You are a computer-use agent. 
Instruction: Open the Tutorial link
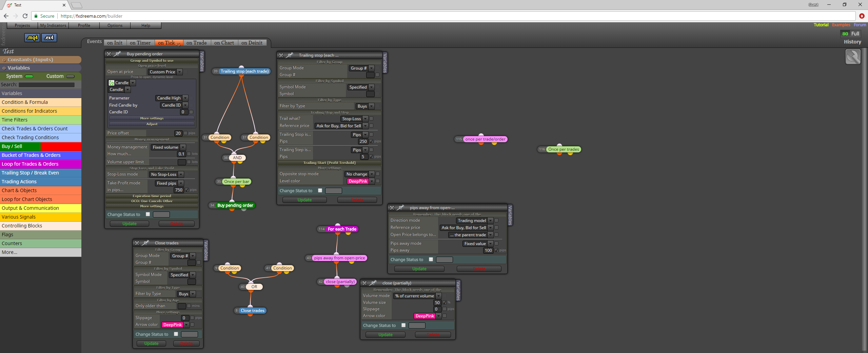pos(821,25)
